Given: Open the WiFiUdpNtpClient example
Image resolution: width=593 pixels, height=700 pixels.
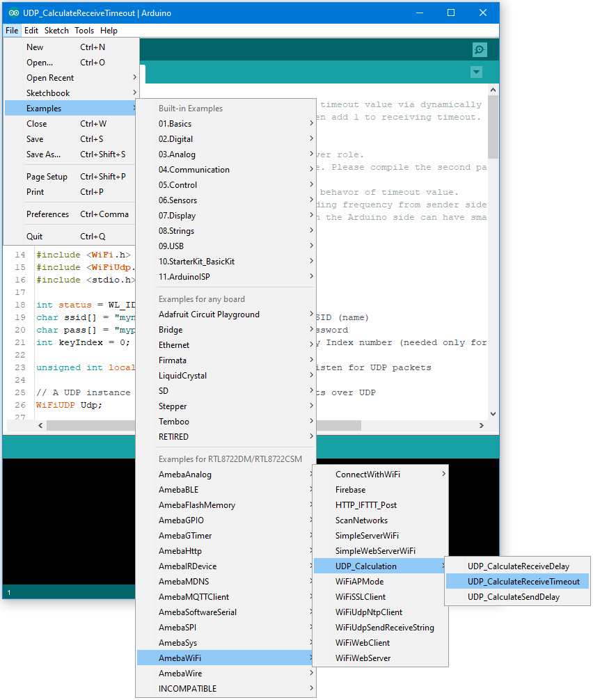Looking at the screenshot, I should pyautogui.click(x=381, y=612).
